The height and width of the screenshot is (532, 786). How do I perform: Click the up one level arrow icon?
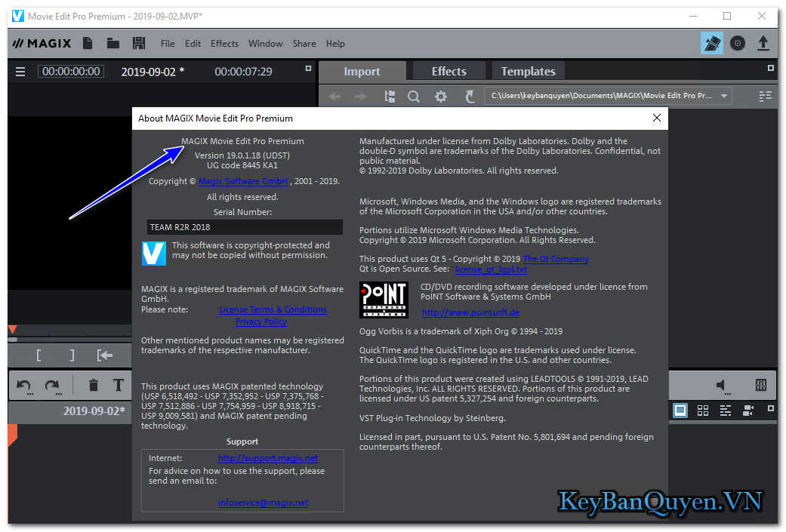coord(469,96)
